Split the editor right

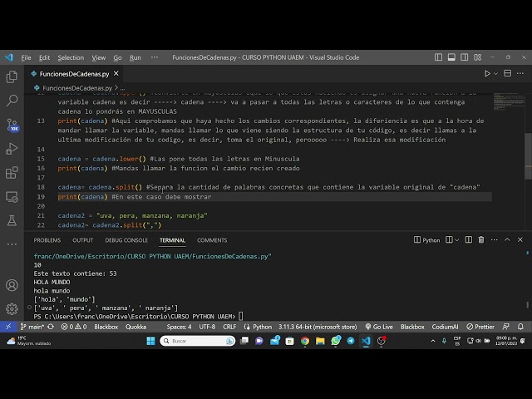tap(508, 73)
